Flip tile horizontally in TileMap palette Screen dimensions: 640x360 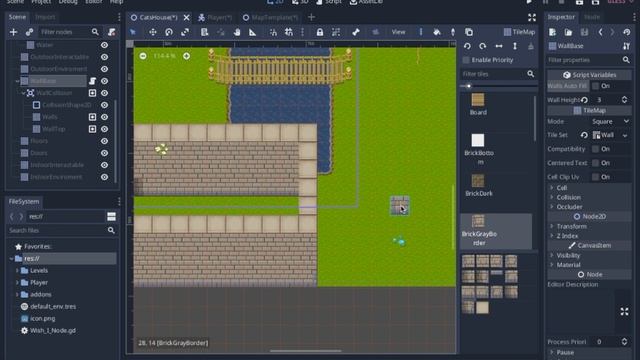(x=499, y=46)
